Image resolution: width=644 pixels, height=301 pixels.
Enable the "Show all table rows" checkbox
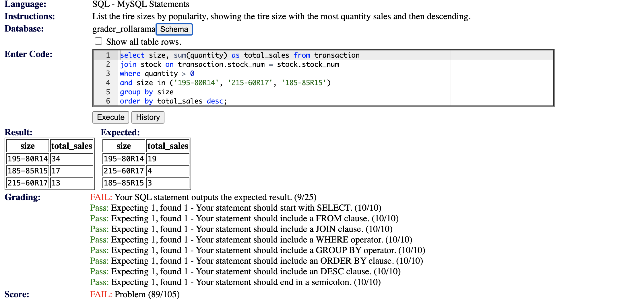coord(98,41)
